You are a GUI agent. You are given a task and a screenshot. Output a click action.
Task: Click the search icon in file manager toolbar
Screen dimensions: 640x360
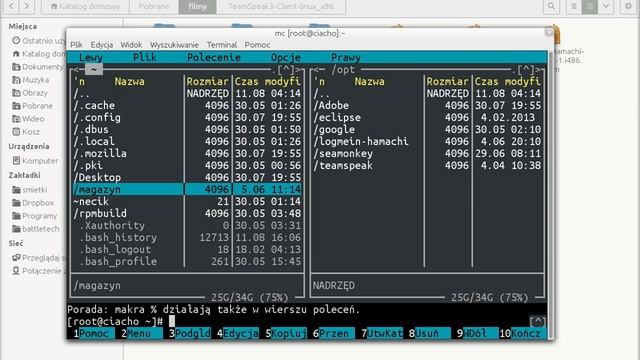(x=551, y=6)
